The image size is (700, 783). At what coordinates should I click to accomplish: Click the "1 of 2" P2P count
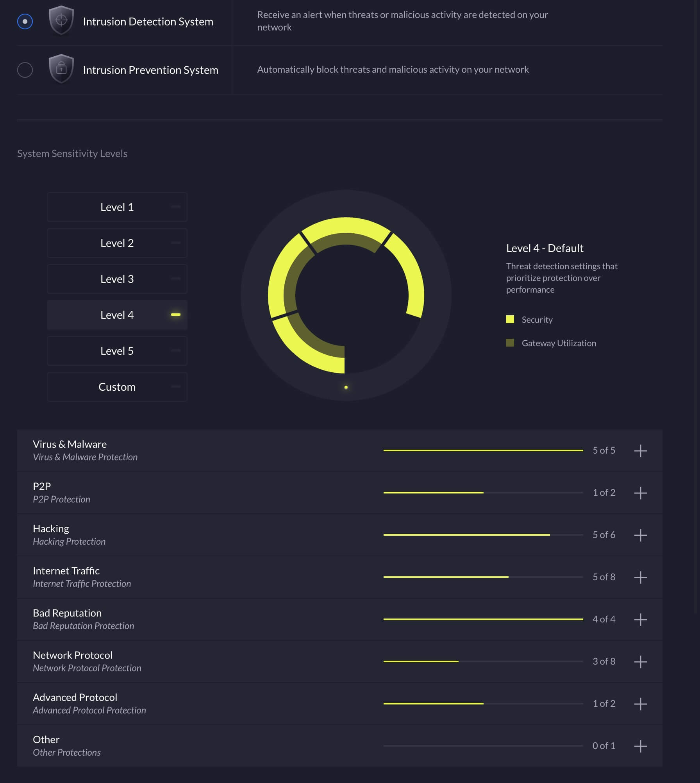(x=604, y=493)
